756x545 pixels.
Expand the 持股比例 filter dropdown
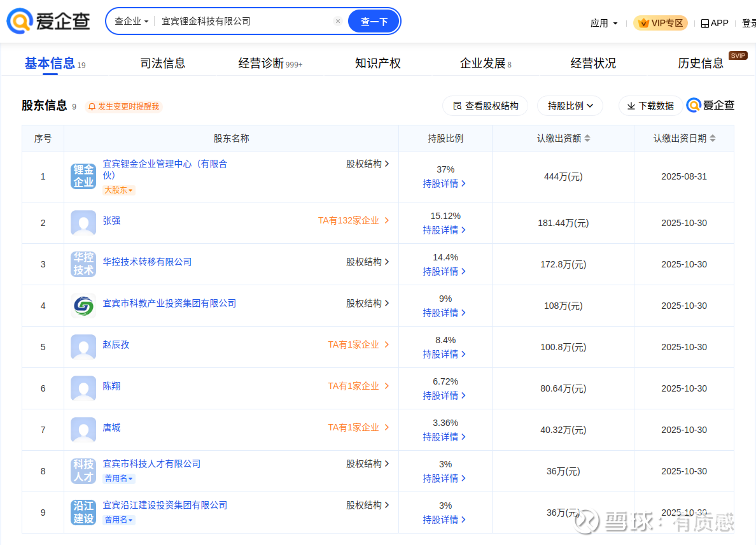pyautogui.click(x=570, y=106)
